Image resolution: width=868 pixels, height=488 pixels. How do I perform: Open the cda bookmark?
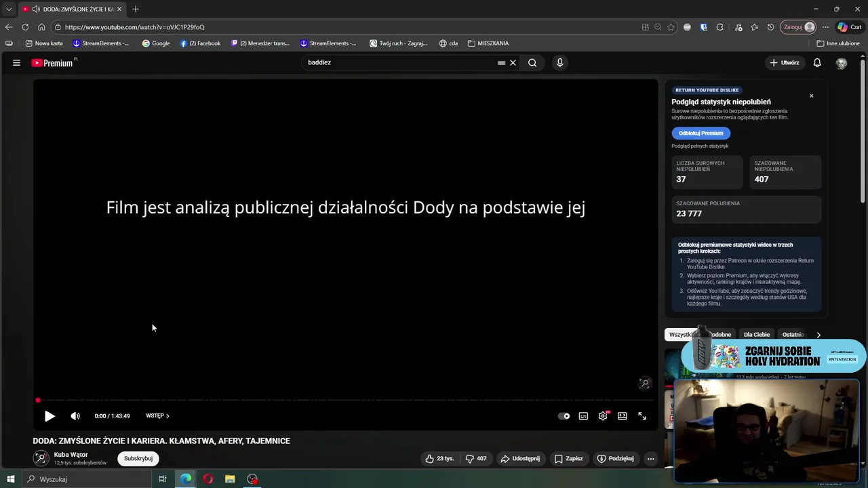click(x=448, y=43)
